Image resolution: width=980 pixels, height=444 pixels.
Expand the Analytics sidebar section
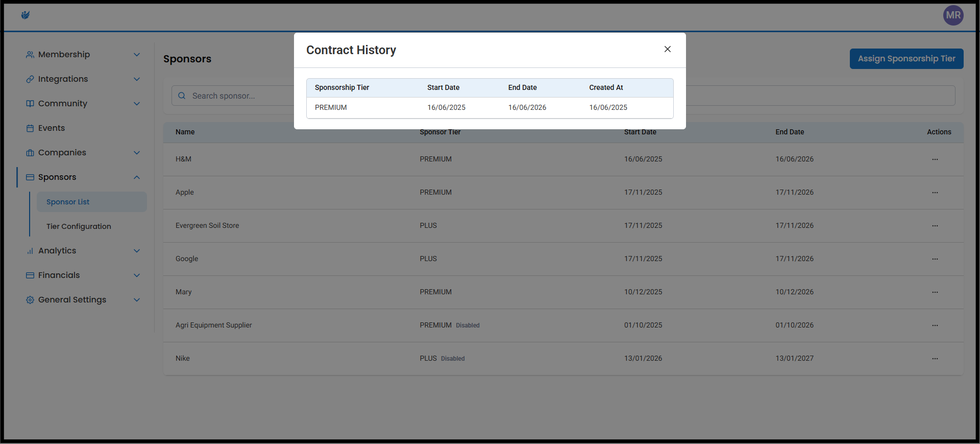[x=136, y=251]
